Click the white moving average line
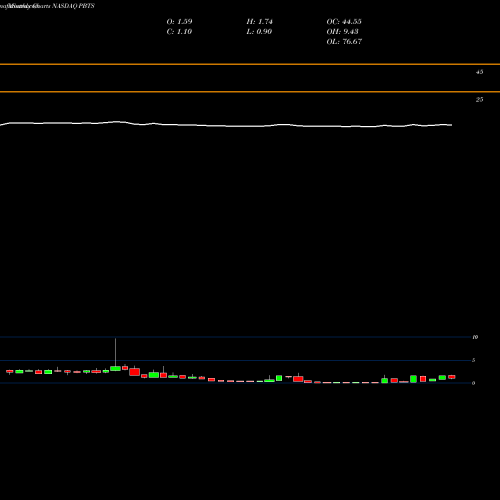 click(227, 126)
